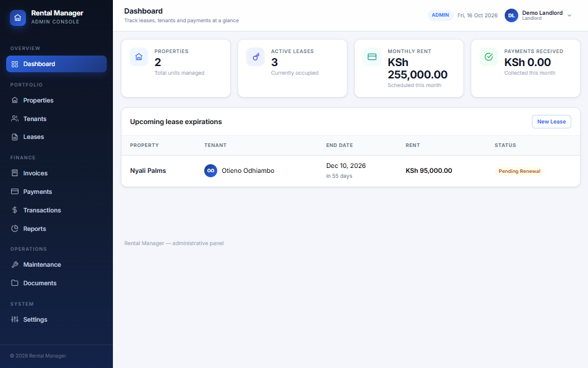588x368 pixels.
Task: Click the Payments card icon in sidebar
Action: (x=15, y=191)
